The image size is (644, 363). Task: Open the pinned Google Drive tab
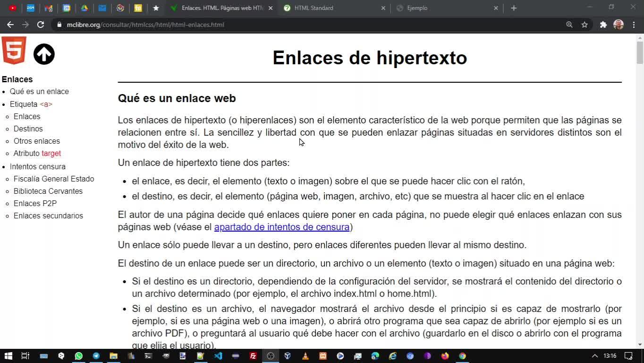(85, 8)
